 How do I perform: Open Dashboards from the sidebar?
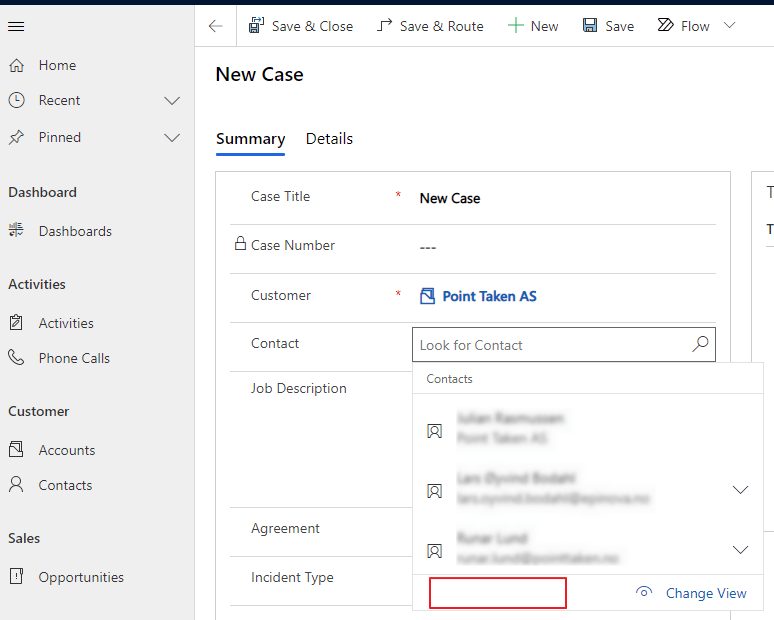click(x=74, y=231)
